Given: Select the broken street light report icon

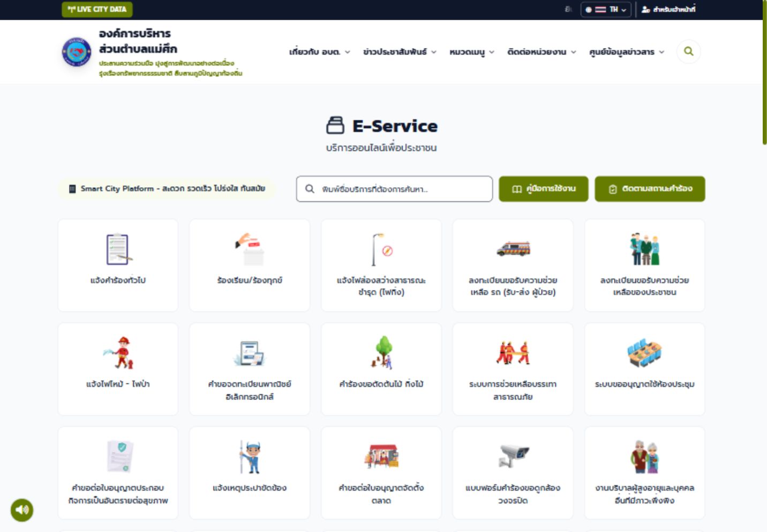Looking at the screenshot, I should [381, 249].
